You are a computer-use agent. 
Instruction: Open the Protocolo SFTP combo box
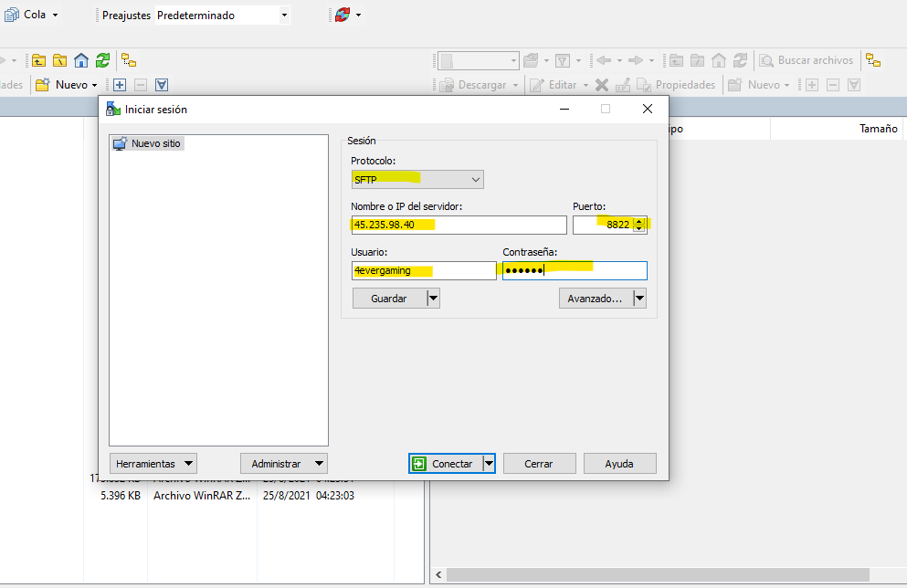[x=417, y=180]
